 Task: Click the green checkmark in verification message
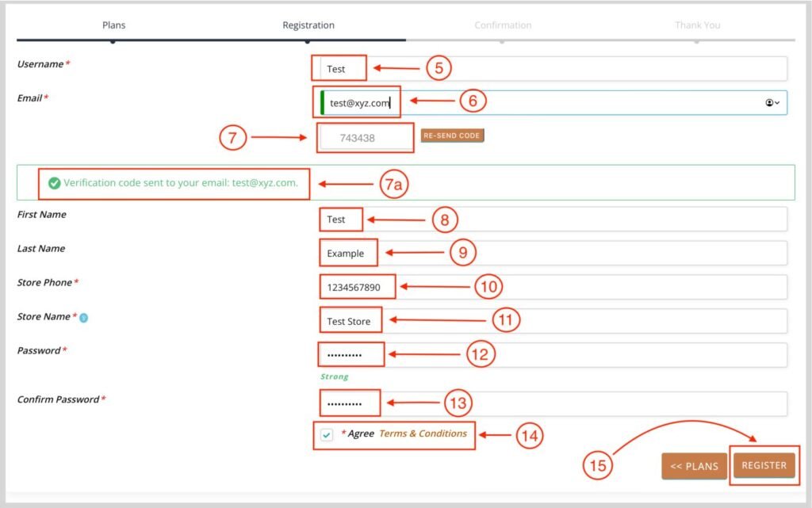pos(54,183)
